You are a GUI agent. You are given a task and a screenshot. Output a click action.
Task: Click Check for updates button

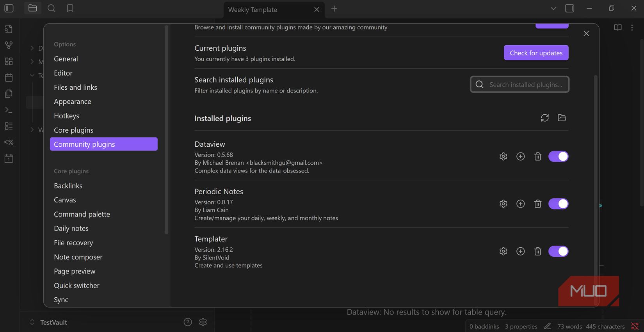(x=536, y=53)
